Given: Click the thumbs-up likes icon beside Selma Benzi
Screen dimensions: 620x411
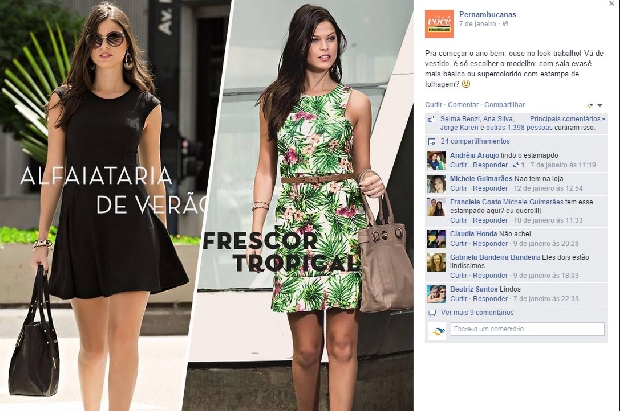Looking at the screenshot, I should click(x=431, y=118).
